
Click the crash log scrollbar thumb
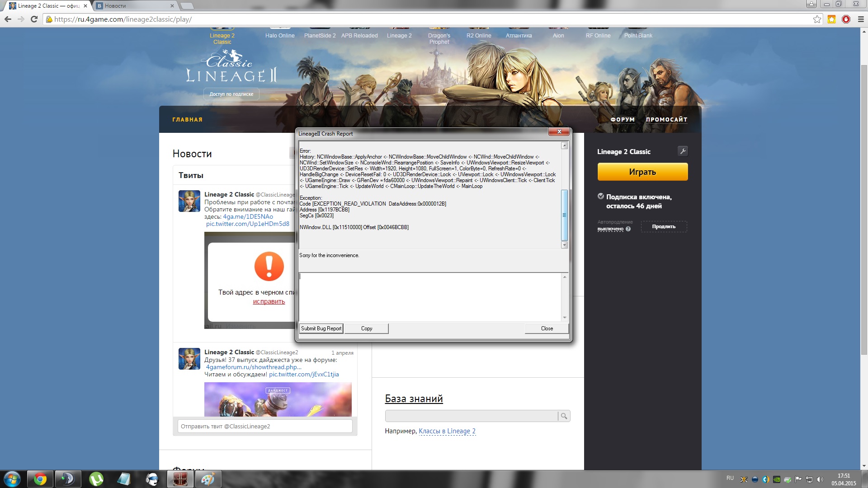564,216
